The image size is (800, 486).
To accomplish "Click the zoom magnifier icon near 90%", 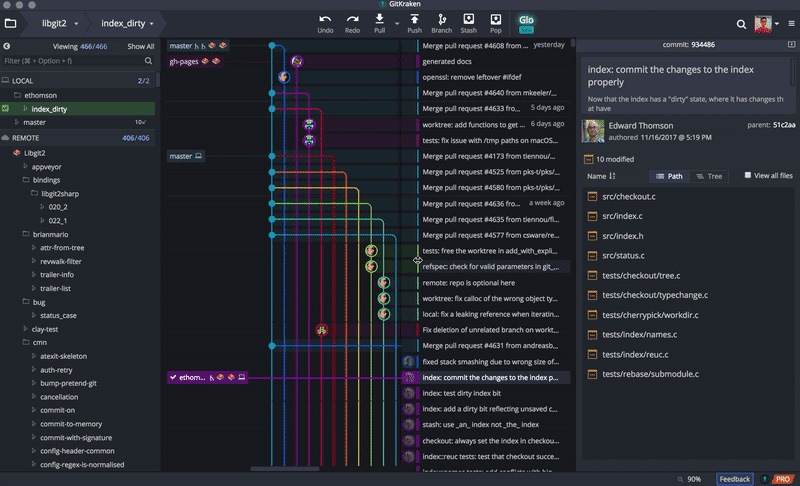I will coord(680,479).
